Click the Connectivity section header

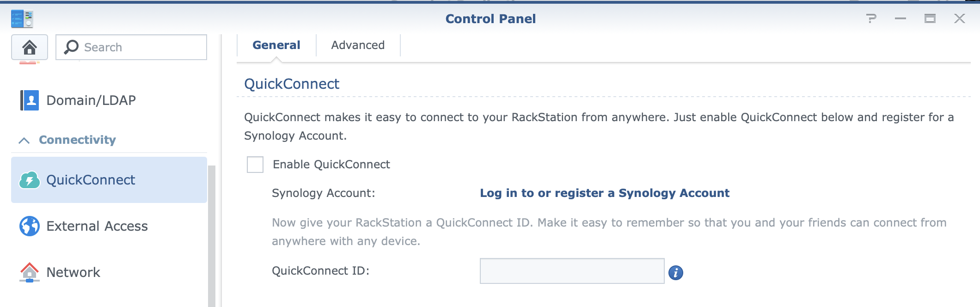tap(77, 140)
